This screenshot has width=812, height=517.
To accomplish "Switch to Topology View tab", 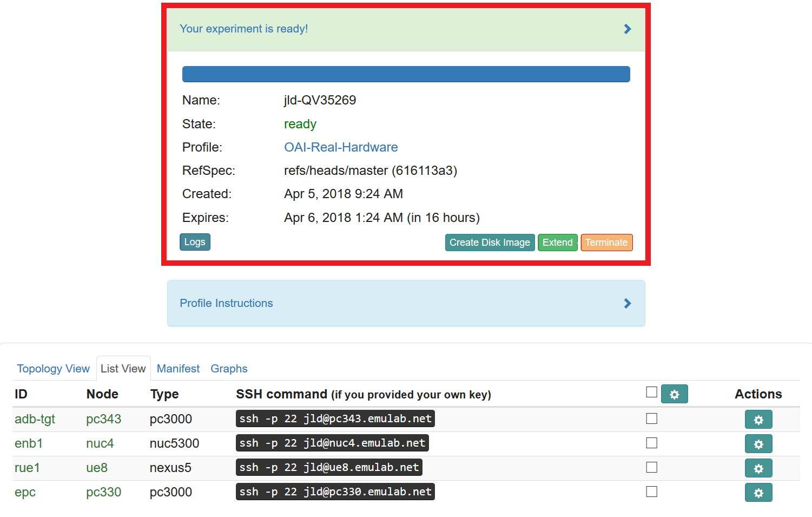I will tap(53, 369).
